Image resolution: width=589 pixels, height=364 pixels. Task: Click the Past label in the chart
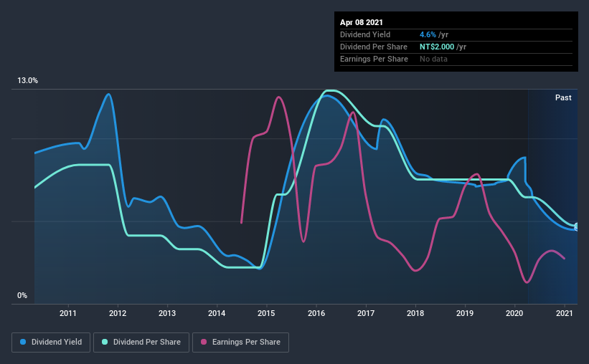[563, 97]
